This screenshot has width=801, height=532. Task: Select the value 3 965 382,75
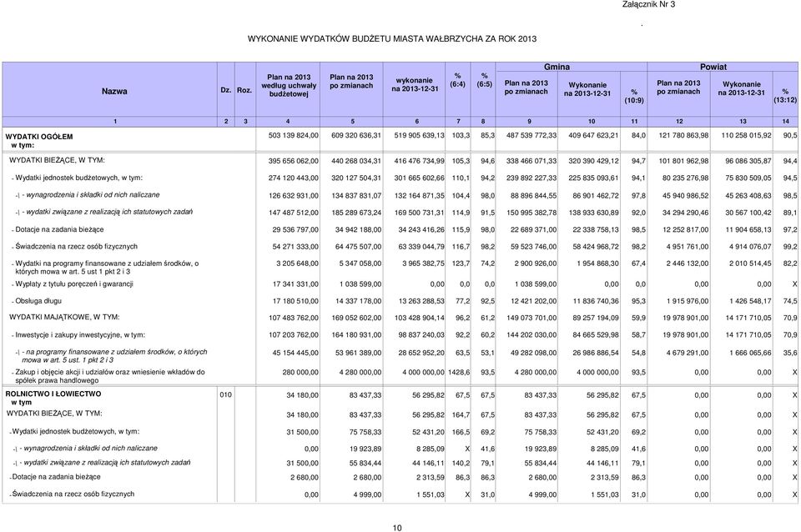tap(423, 264)
